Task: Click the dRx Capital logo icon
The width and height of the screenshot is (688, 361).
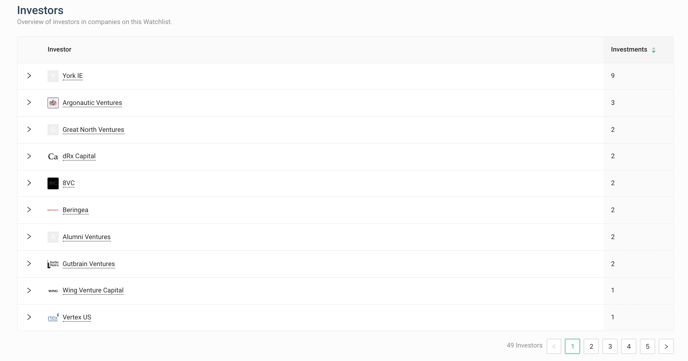Action: click(x=53, y=156)
